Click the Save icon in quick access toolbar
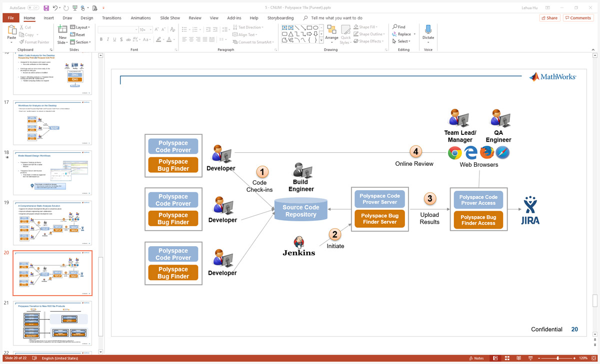This screenshot has height=364, width=600. tap(46, 8)
